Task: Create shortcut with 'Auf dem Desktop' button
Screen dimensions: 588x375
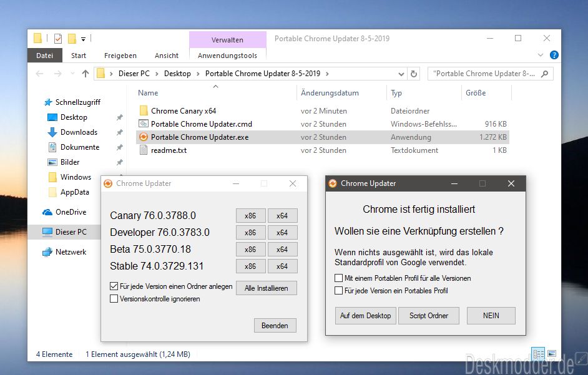Action: (x=366, y=316)
